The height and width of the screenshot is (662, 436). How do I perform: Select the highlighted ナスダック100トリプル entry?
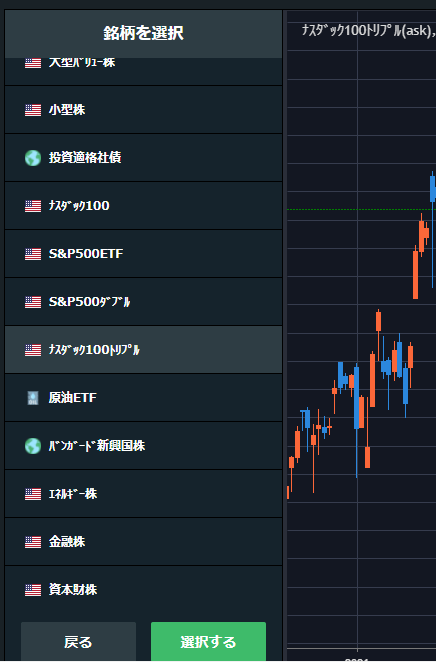[144, 350]
